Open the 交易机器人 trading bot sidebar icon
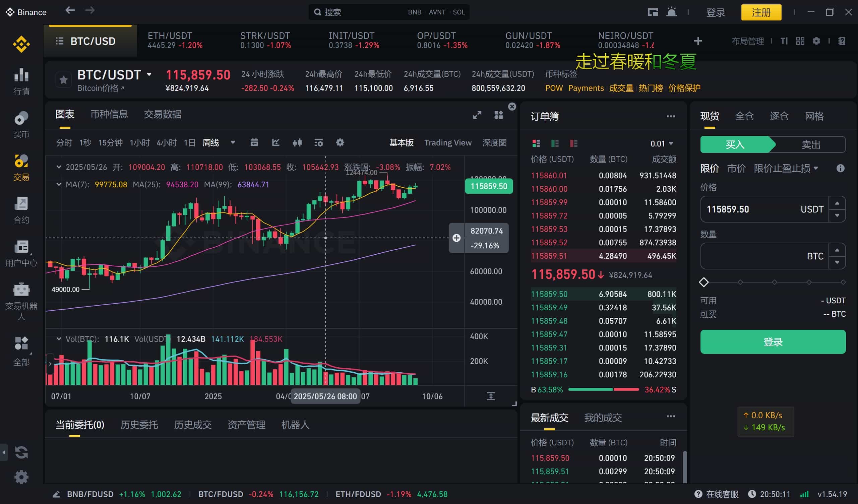Screen dimensions: 858x504 (x=21, y=301)
